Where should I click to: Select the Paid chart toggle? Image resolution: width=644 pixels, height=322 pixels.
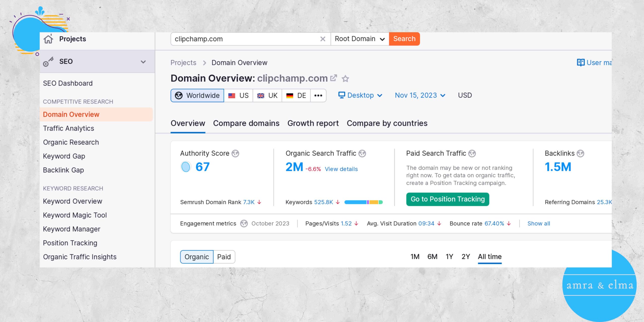pos(224,257)
